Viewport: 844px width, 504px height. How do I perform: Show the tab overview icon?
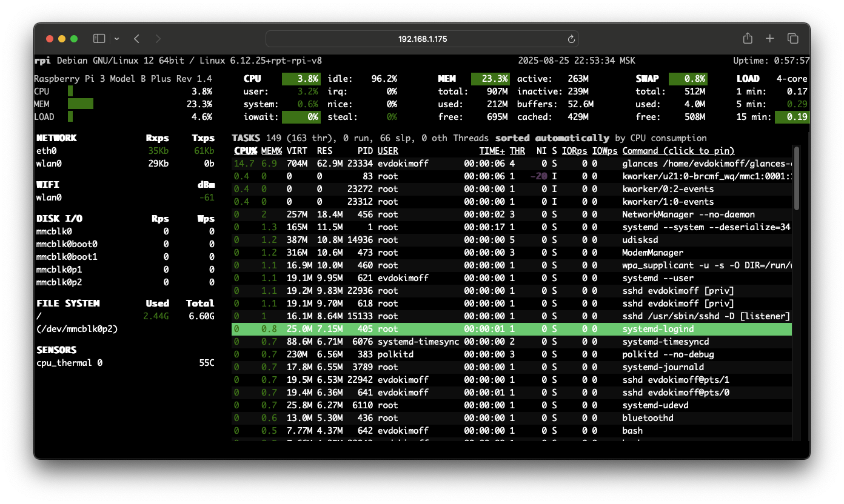click(x=792, y=39)
